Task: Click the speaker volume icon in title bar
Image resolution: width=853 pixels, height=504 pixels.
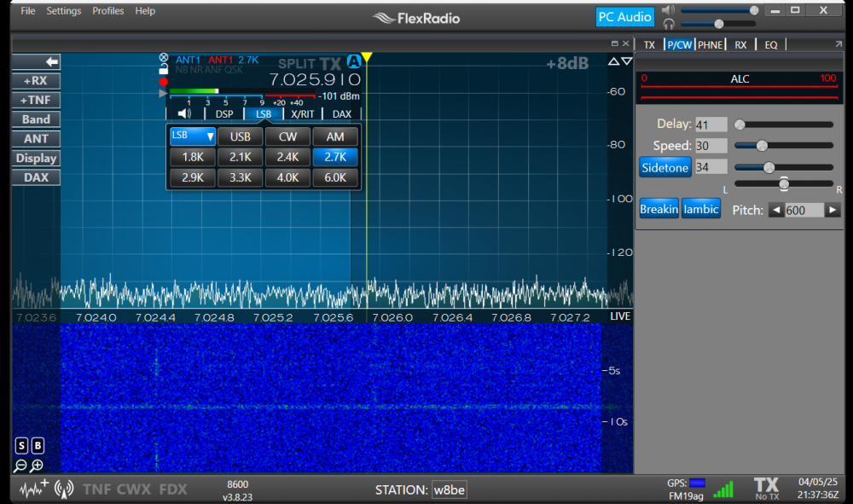Action: (x=669, y=9)
